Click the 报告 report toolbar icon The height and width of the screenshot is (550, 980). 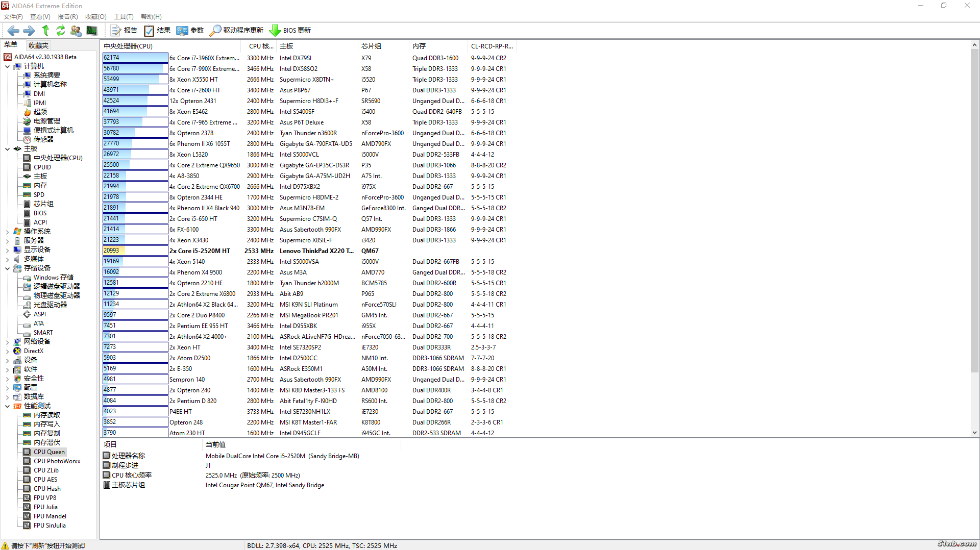click(124, 31)
